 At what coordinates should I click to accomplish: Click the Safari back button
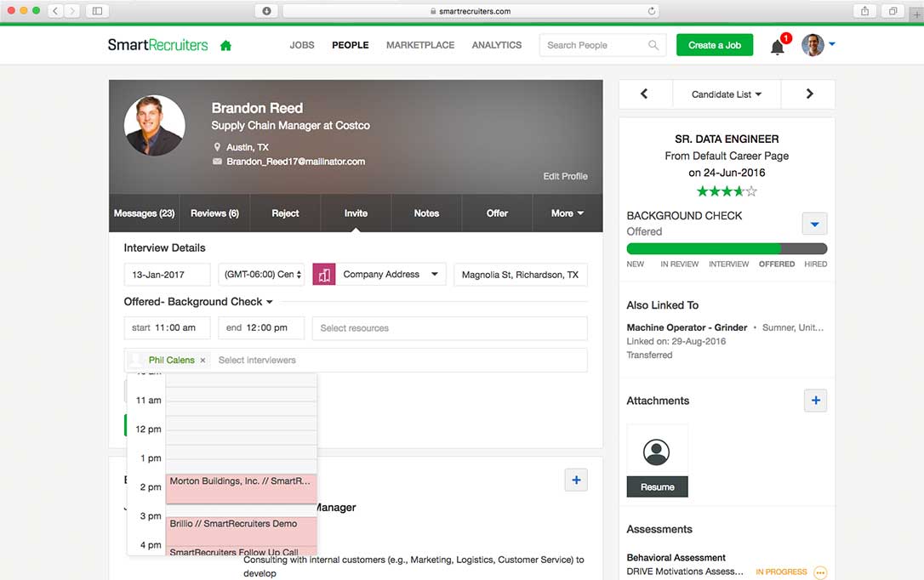pyautogui.click(x=55, y=10)
